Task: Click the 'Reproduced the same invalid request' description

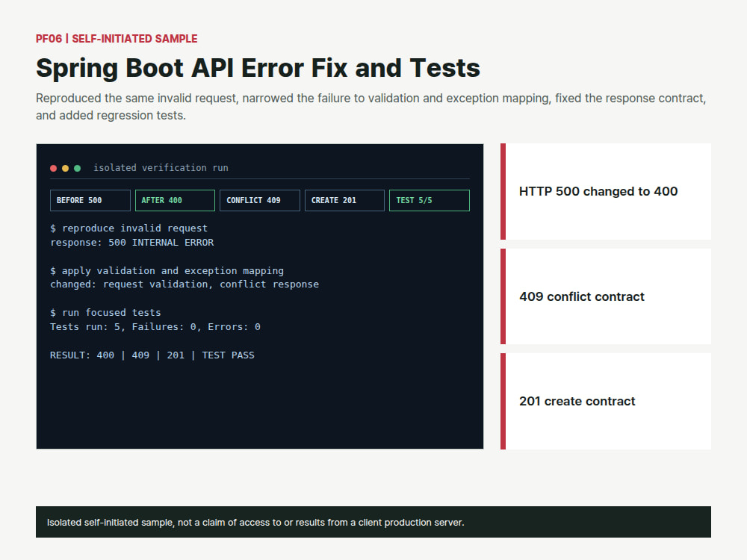Action: point(371,107)
